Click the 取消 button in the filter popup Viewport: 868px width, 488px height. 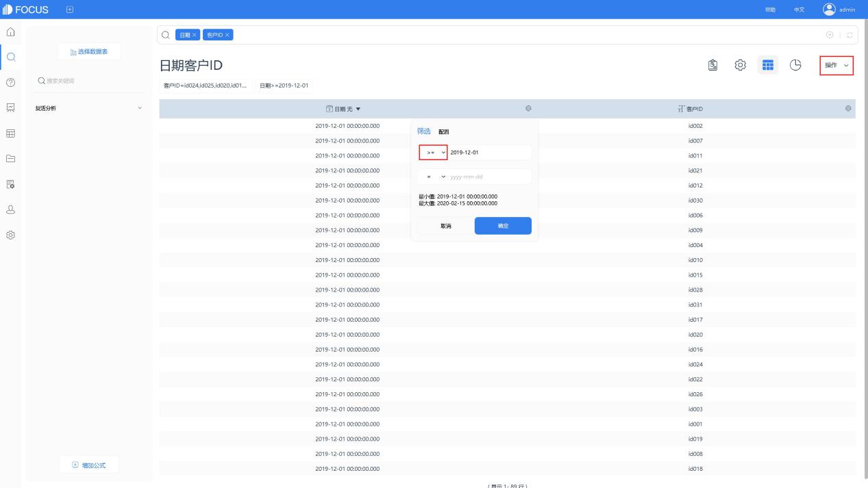[x=445, y=226]
